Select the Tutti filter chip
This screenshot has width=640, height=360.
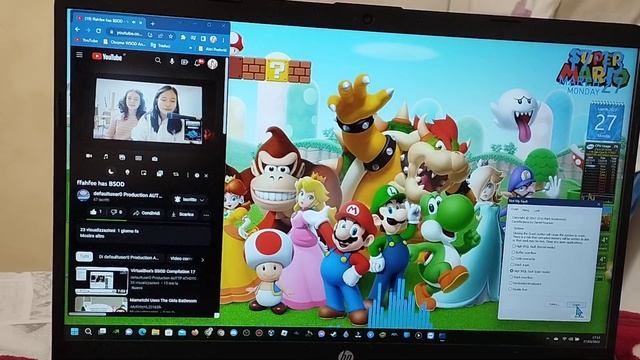[x=84, y=256]
